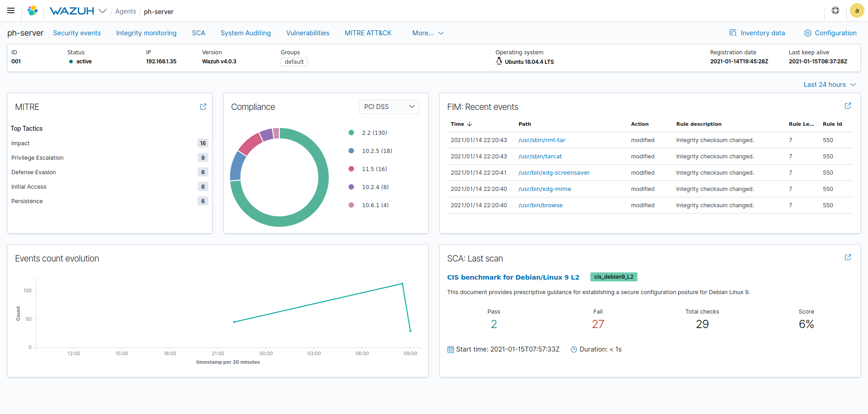
Task: Click the Rule Id column header
Action: click(x=832, y=124)
